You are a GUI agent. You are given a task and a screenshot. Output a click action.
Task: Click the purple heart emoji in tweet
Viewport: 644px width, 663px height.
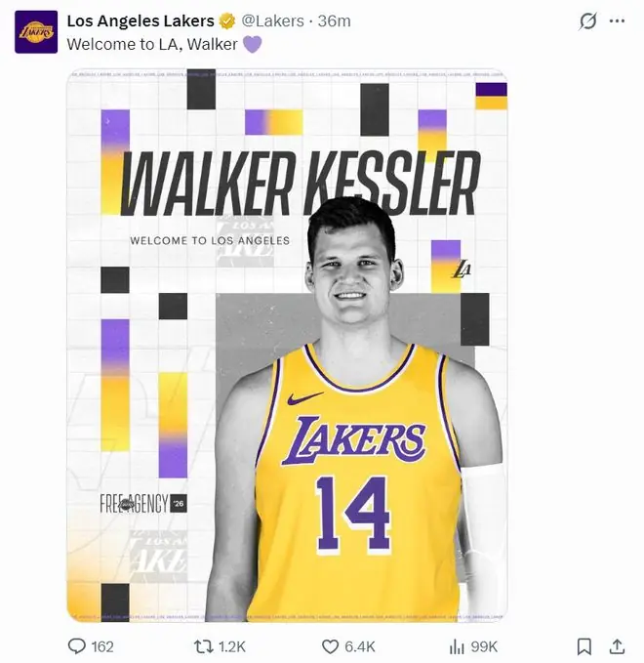pyautogui.click(x=253, y=44)
